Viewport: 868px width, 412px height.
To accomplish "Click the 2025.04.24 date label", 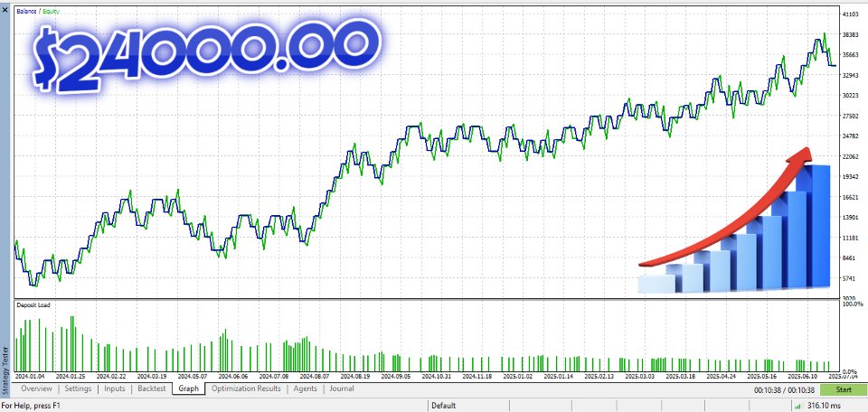I will point(722,376).
